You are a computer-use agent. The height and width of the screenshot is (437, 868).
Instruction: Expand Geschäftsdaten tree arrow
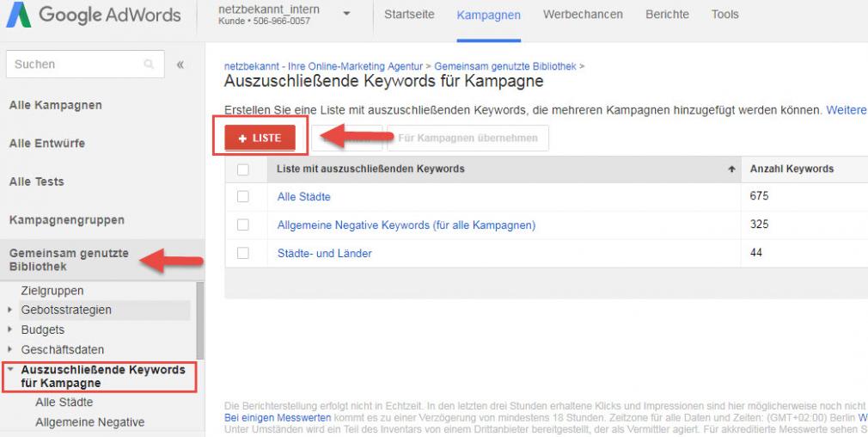pyautogui.click(x=9, y=349)
